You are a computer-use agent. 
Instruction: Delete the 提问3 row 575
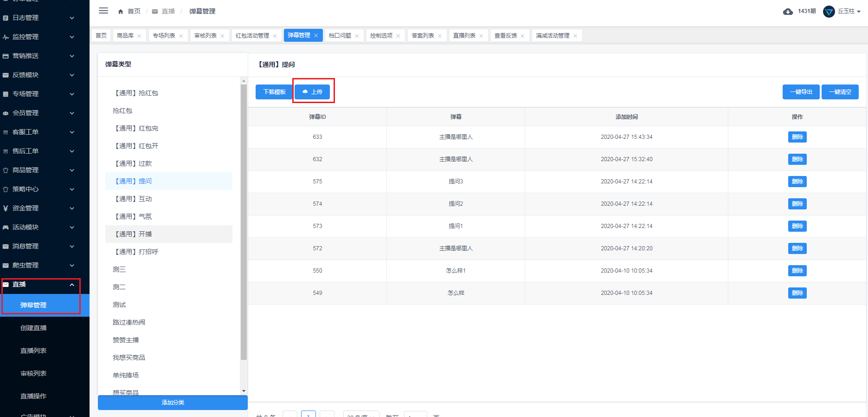point(797,182)
